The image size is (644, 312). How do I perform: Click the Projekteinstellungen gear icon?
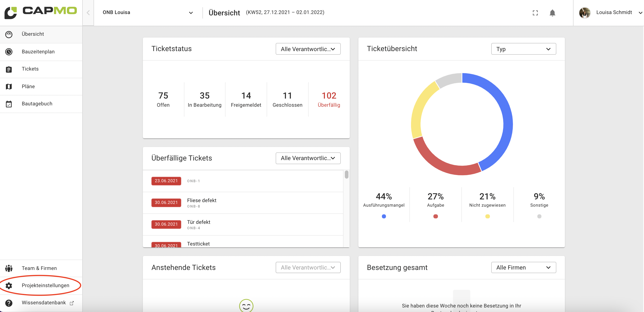pyautogui.click(x=9, y=286)
